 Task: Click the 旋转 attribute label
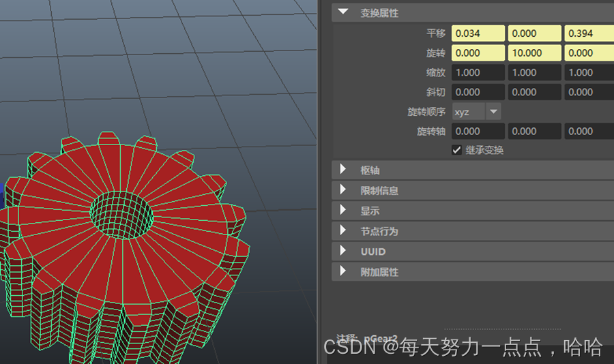[436, 53]
